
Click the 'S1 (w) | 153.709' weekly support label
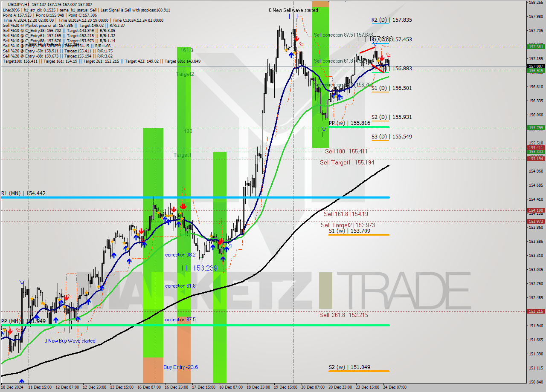point(349,231)
